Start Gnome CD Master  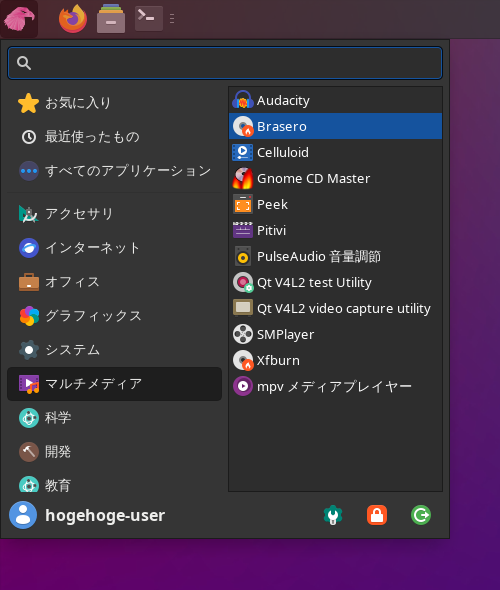tap(335, 178)
